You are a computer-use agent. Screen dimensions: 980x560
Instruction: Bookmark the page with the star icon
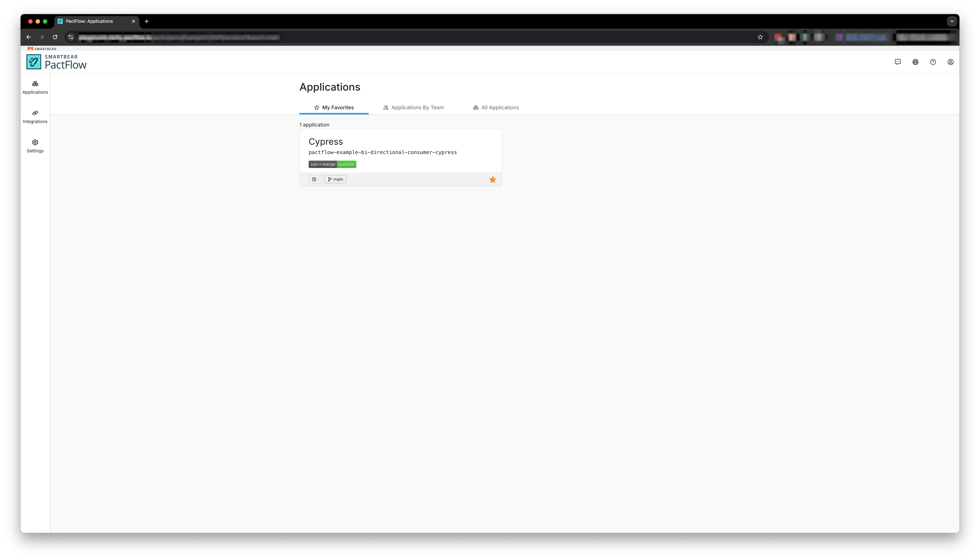760,37
